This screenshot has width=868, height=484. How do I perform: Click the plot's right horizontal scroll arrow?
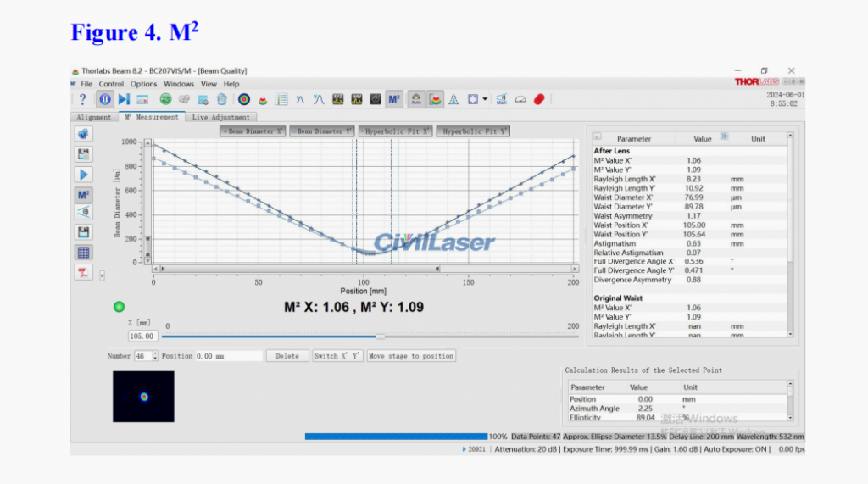coord(575,269)
